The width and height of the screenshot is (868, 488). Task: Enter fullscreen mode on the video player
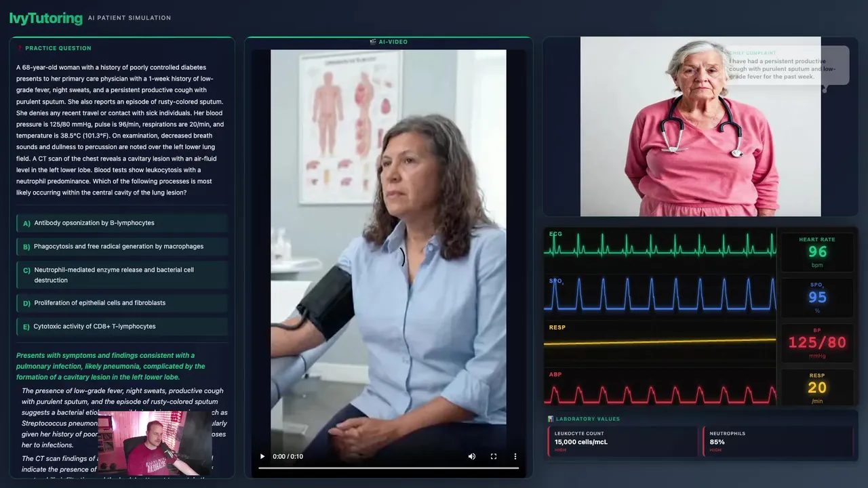494,456
